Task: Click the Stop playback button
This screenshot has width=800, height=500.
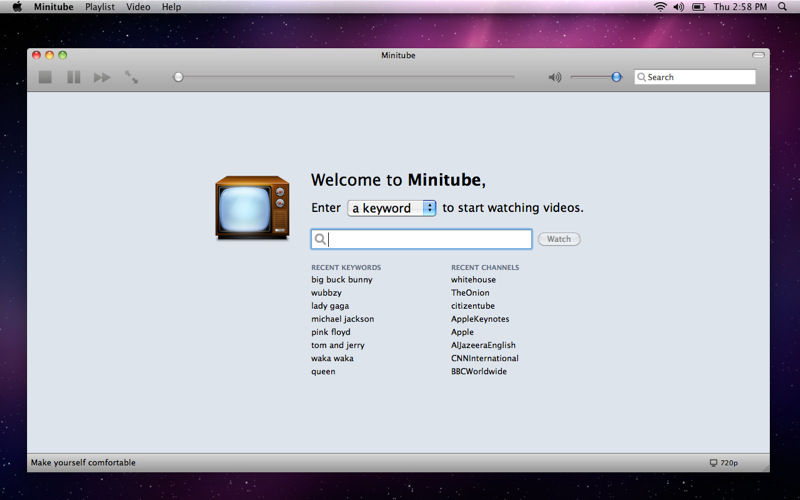Action: tap(45, 77)
